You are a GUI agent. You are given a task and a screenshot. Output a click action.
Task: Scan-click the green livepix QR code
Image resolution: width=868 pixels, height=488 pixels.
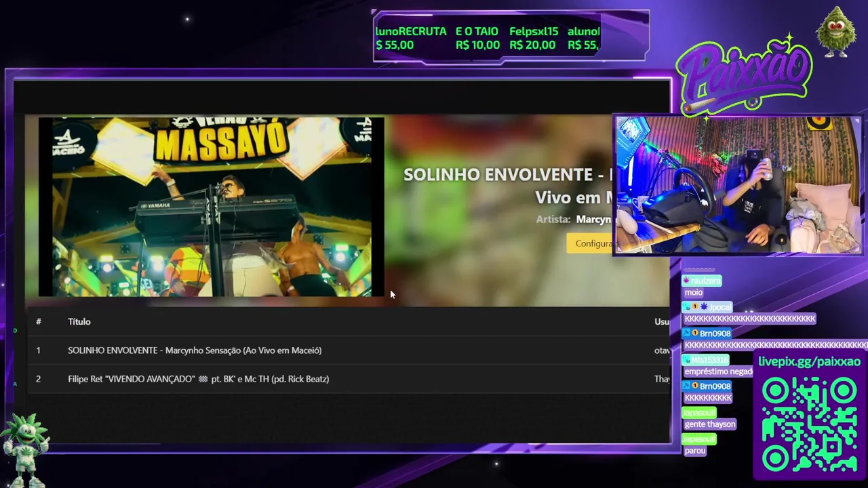810,425
